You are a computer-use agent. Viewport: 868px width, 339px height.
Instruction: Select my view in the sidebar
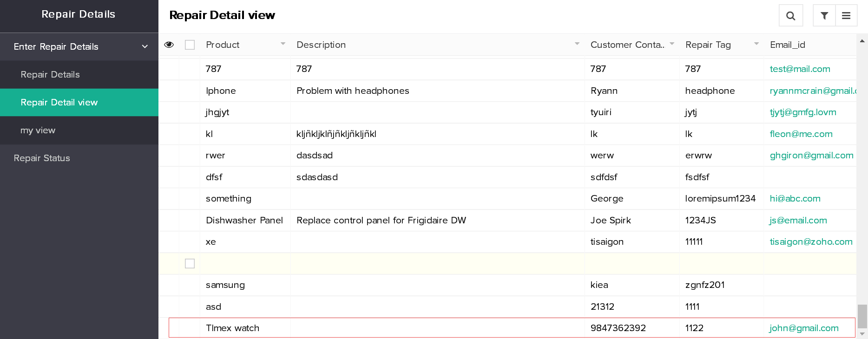point(38,130)
